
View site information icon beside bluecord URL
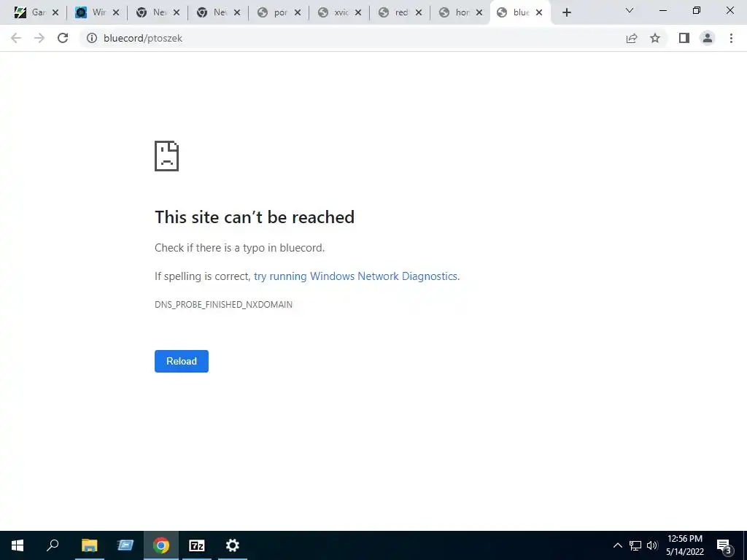(92, 38)
